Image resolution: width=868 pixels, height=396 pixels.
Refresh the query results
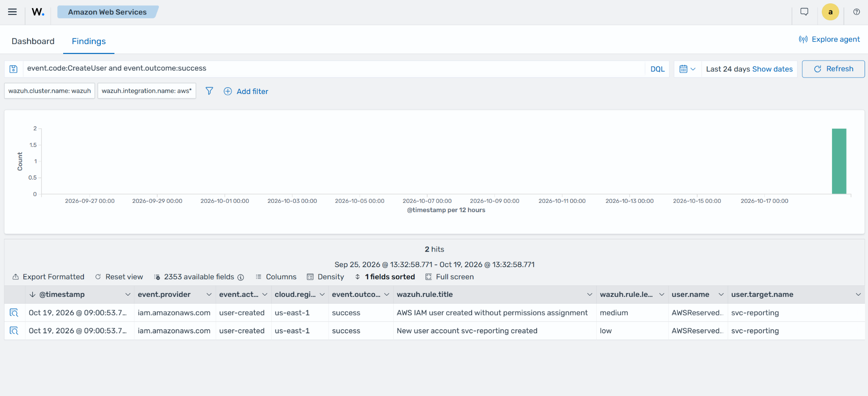833,69
